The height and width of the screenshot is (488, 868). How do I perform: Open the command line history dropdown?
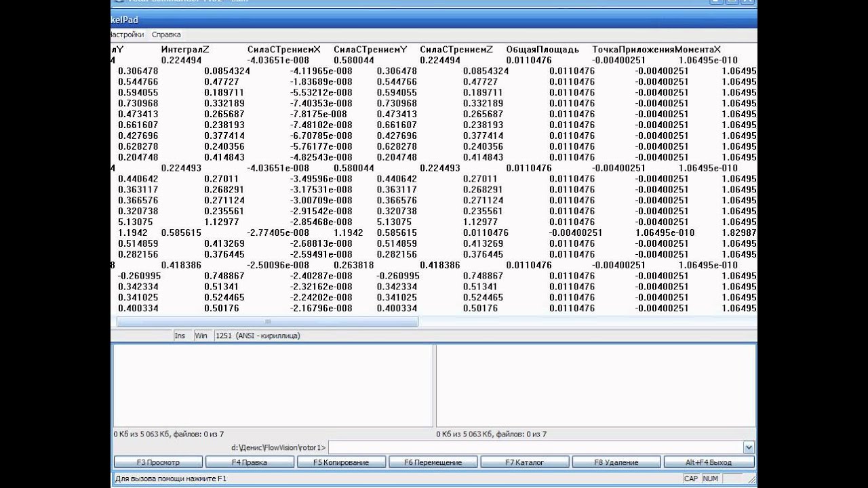(x=749, y=447)
